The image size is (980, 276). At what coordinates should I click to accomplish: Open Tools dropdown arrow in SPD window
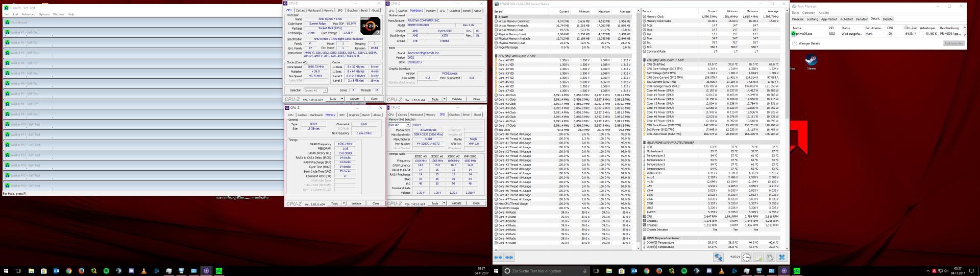click(444, 203)
